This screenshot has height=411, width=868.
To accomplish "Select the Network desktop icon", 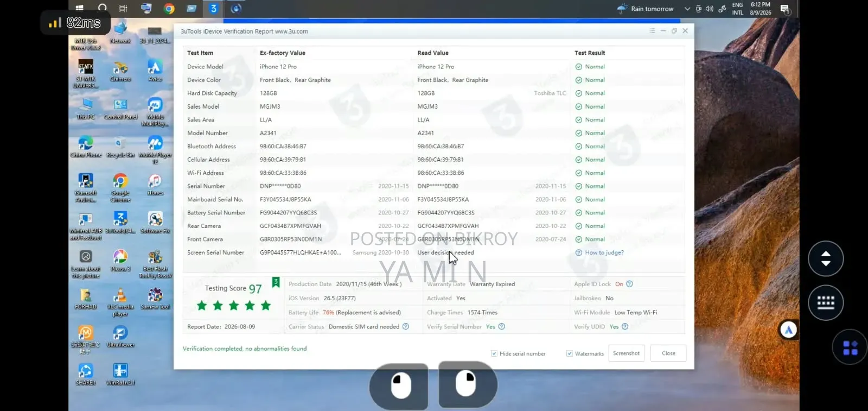I will pos(120,33).
